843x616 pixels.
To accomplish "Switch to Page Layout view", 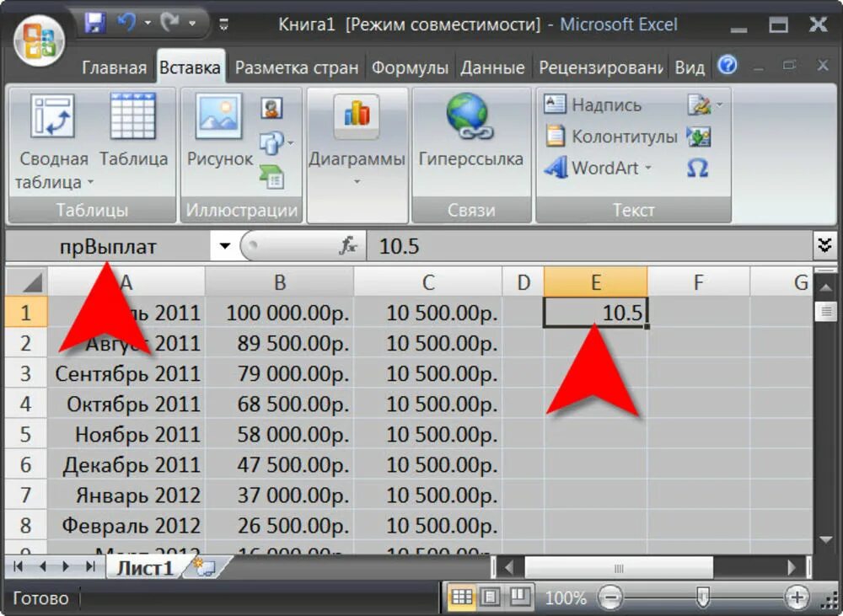I will (490, 597).
